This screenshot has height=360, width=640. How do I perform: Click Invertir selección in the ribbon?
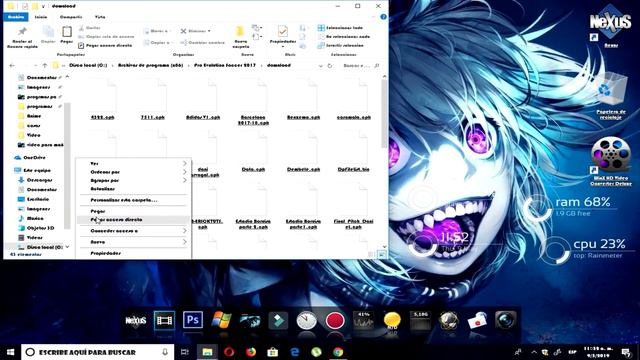341,45
